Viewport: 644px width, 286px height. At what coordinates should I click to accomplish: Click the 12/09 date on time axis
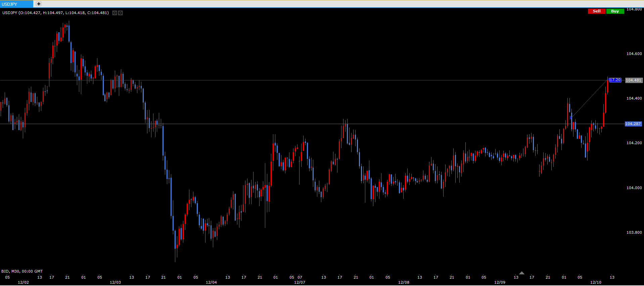tap(500, 282)
